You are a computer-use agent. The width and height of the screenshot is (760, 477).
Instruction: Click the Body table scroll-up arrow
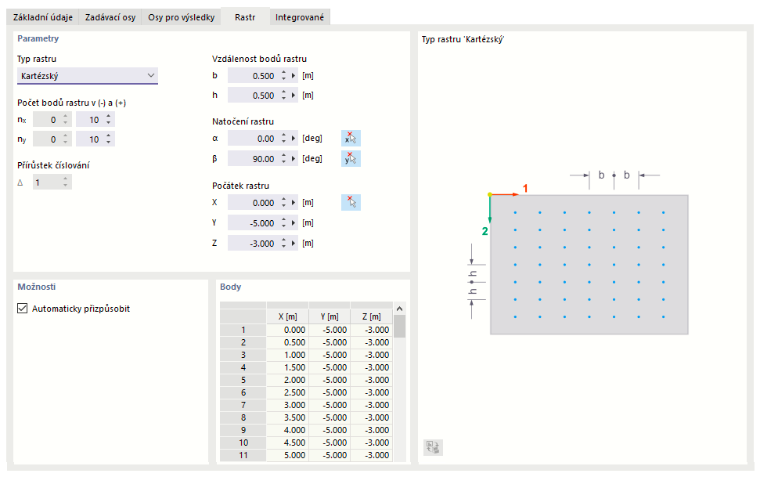[399, 308]
